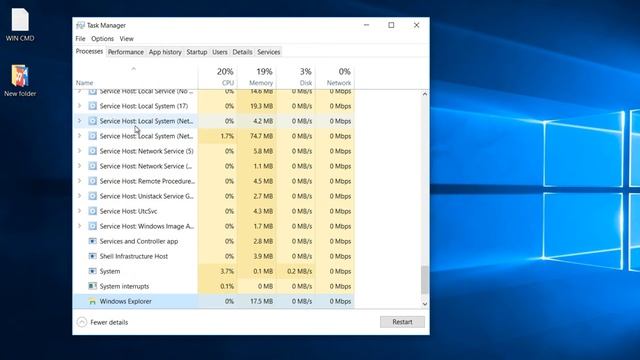This screenshot has height=360, width=640.
Task: Click the 17.5 MB memory cell
Action: tap(257, 301)
